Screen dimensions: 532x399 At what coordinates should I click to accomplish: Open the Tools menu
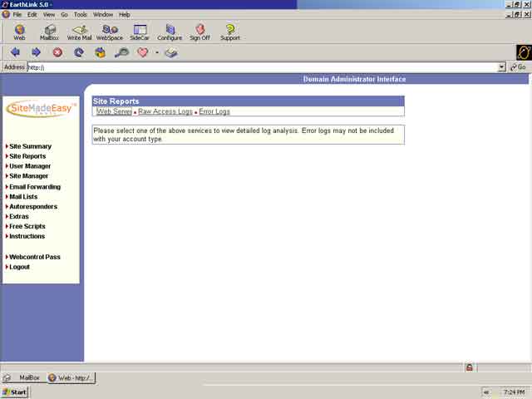80,14
